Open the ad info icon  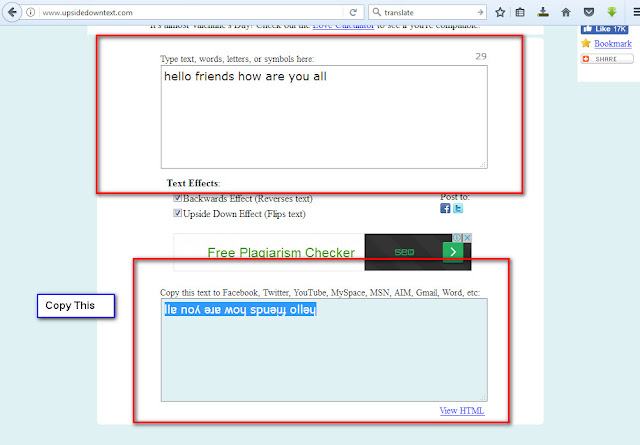coord(458,238)
